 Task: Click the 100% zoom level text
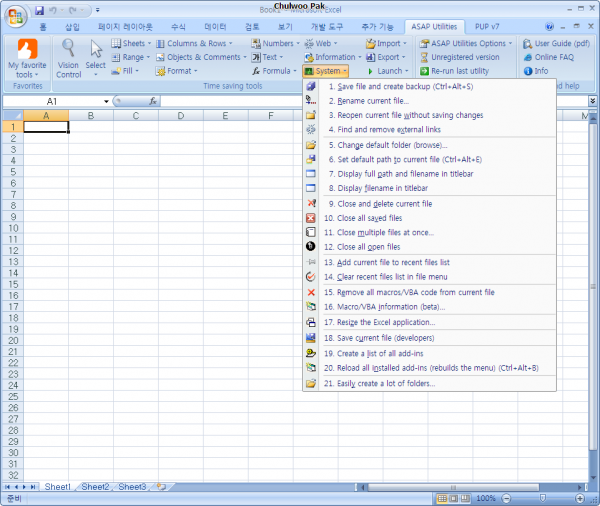pos(486,498)
